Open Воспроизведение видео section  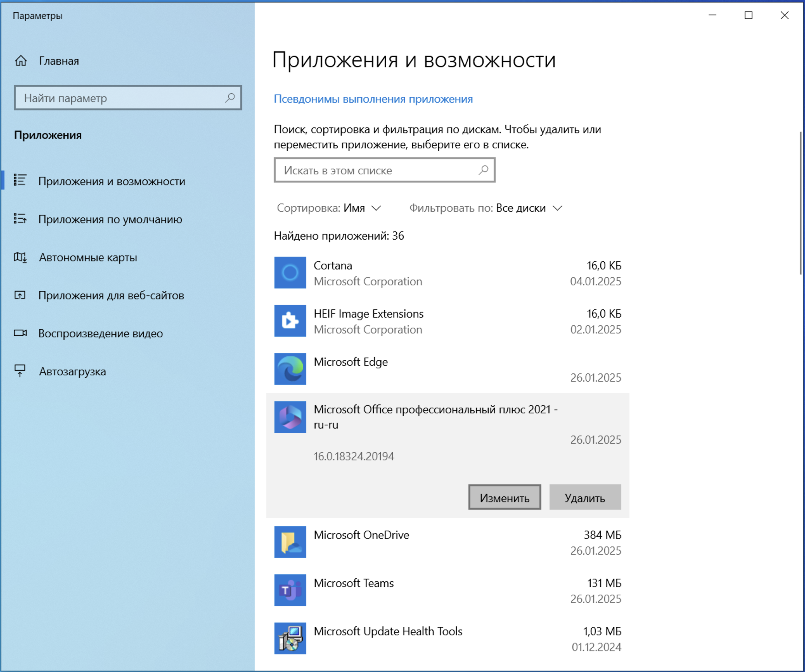pos(127,333)
